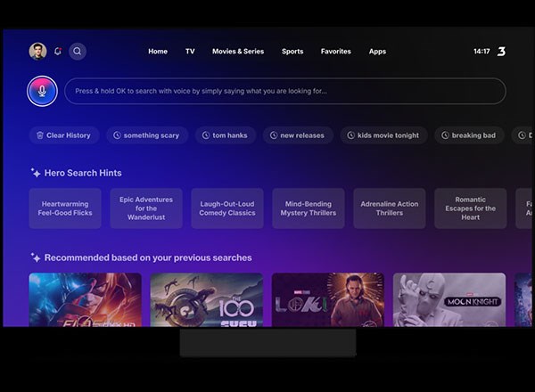Choose Romantic Escapes for the Heart hint
Image resolution: width=535 pixels, height=392 pixels.
471,208
